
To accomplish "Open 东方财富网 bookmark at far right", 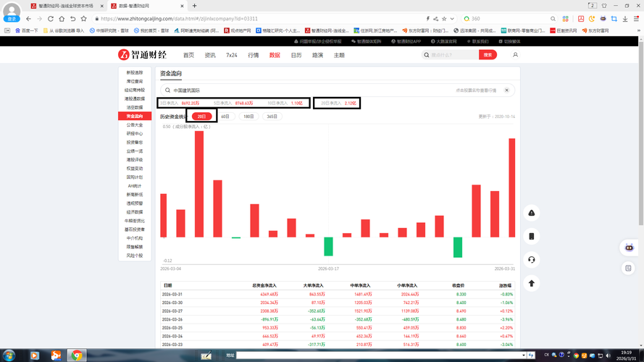I will [x=595, y=30].
